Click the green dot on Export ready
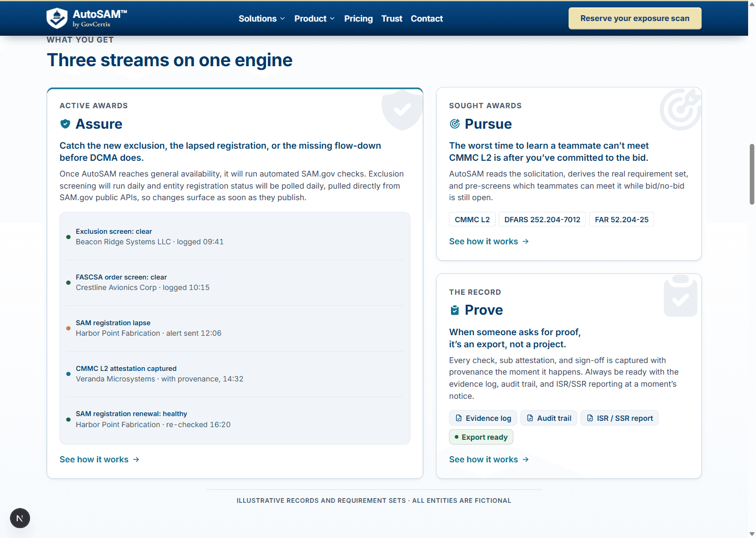Screen dimensions: 756x538 click(x=457, y=437)
